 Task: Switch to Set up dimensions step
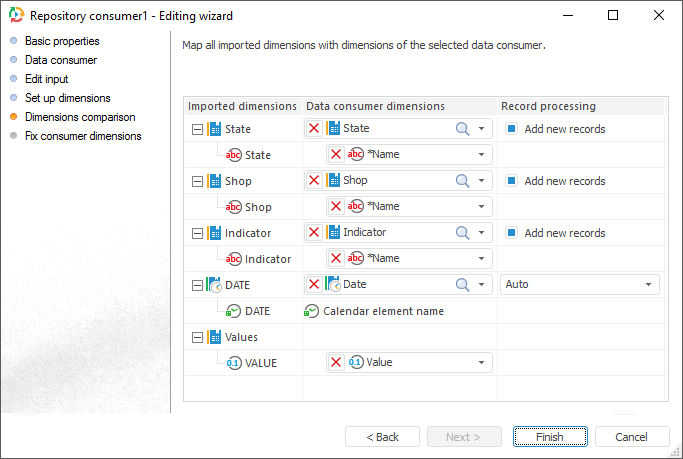(67, 98)
